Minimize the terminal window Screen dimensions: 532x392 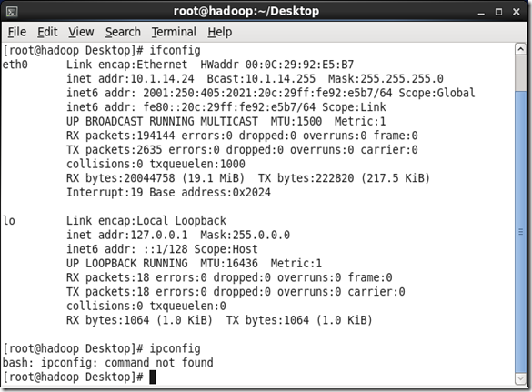pos(481,12)
